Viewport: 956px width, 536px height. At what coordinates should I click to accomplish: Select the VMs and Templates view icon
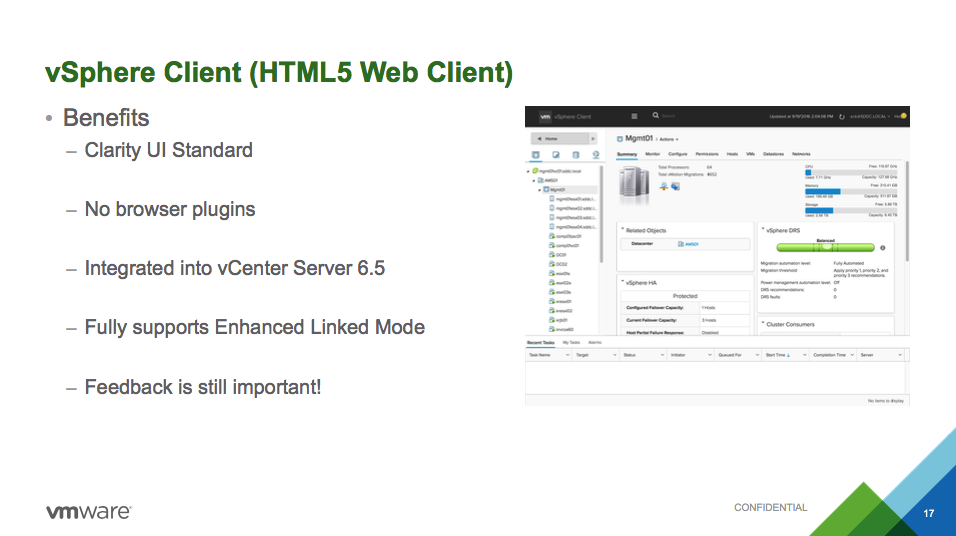(555, 155)
